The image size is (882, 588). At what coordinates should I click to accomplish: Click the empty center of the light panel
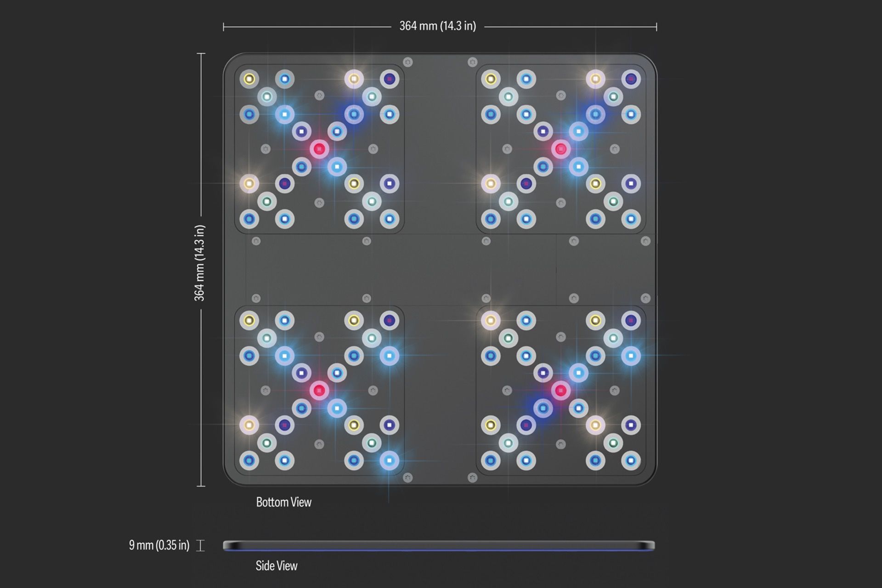(x=440, y=270)
